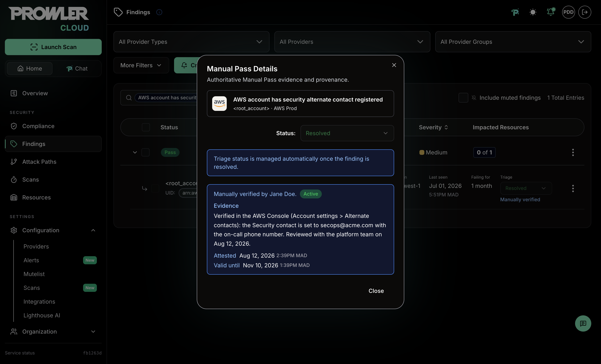Open Findings in the sidebar
The image size is (601, 364).
point(53,144)
